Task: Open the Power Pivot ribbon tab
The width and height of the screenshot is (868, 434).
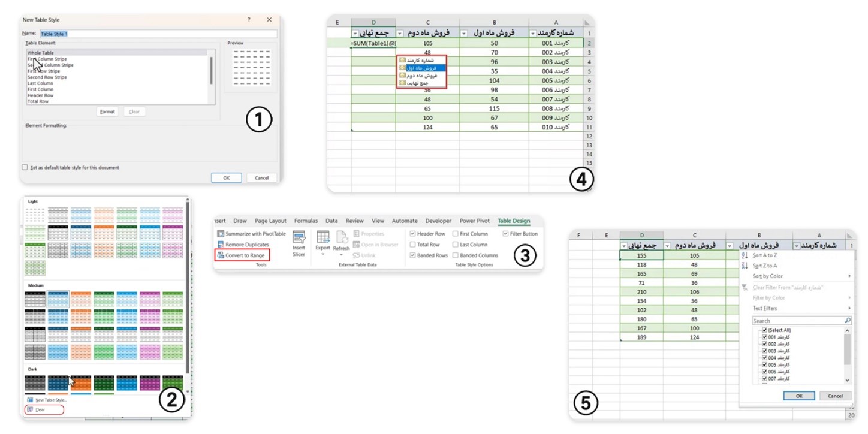Action: (x=474, y=221)
